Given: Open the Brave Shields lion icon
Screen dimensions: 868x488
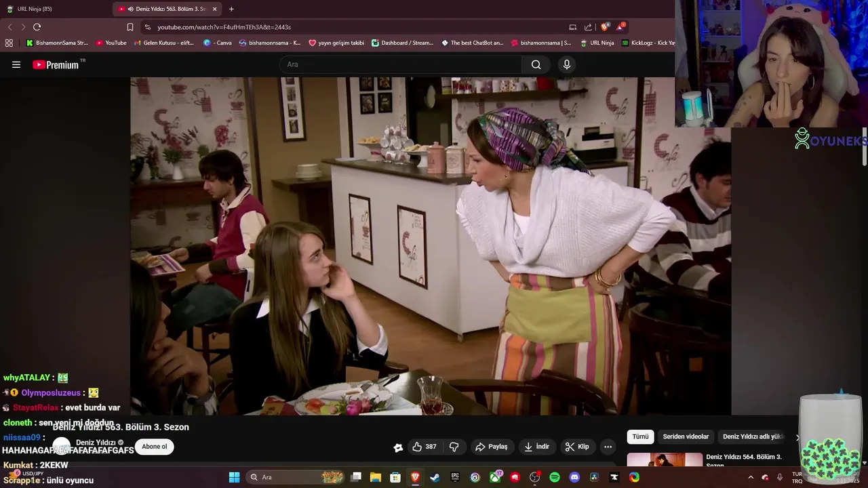Looking at the screenshot, I should point(605,27).
